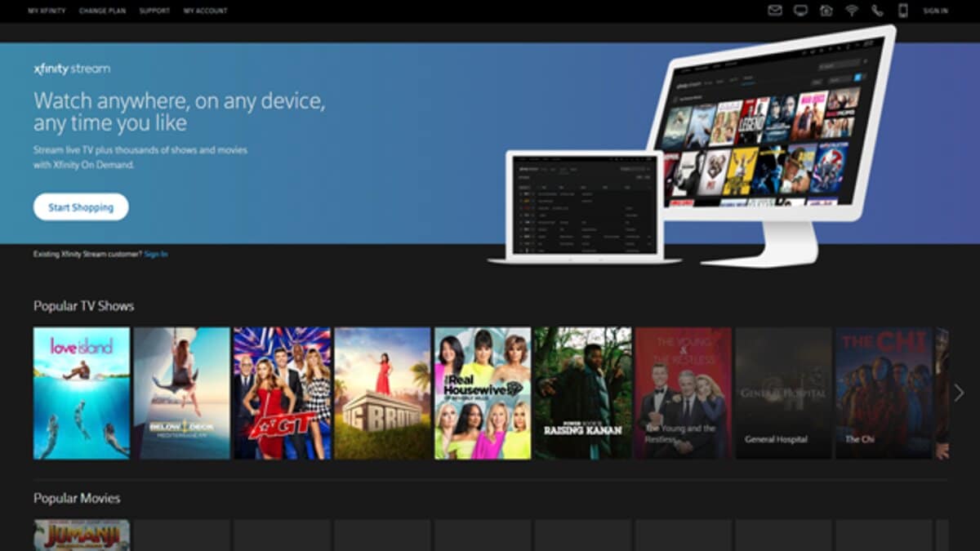Open the Jumanji movie poster
The image size is (980, 551).
point(82,535)
